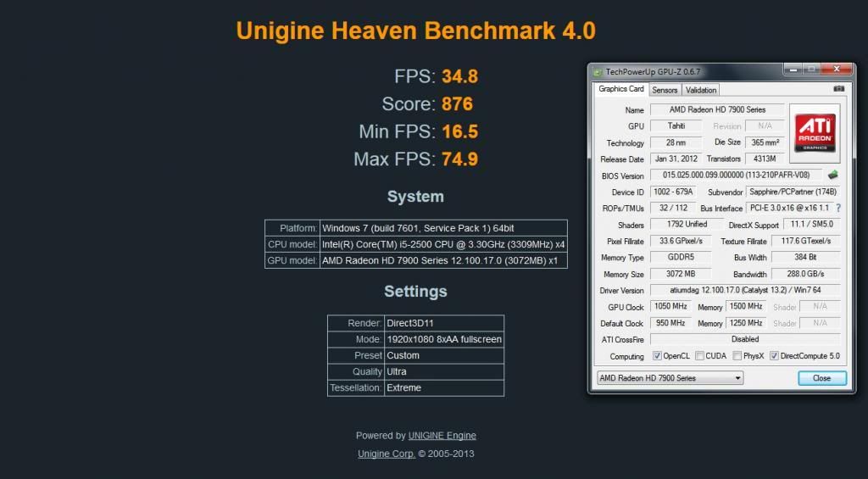The image size is (868, 479).
Task: Click the Platform Windows 7 table cell
Action: coord(443,228)
